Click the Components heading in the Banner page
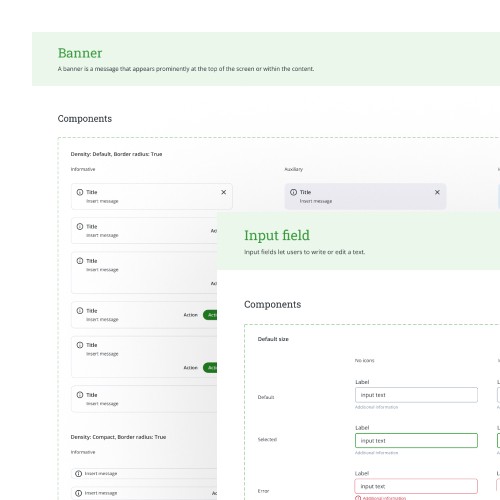 tap(85, 119)
